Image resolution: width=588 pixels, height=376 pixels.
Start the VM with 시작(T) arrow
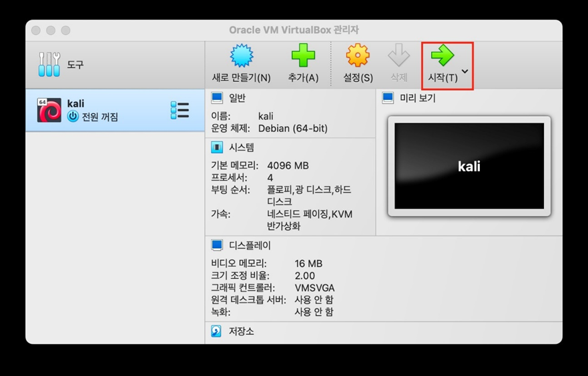[x=443, y=55]
